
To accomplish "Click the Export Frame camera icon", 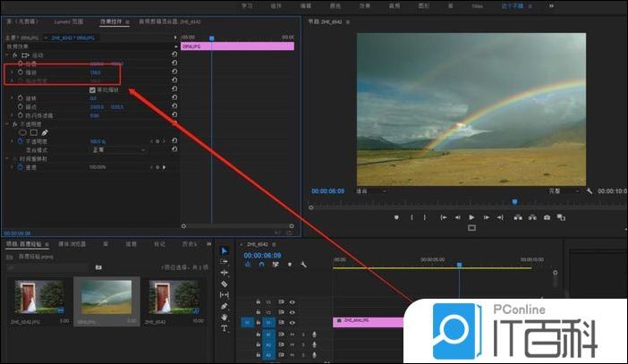I will coord(547,217).
